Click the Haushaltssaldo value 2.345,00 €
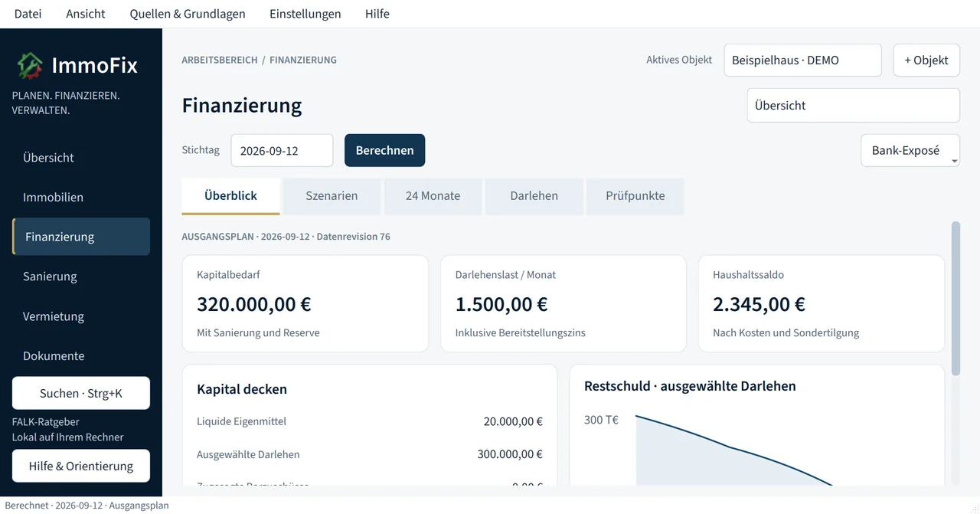 (x=759, y=304)
